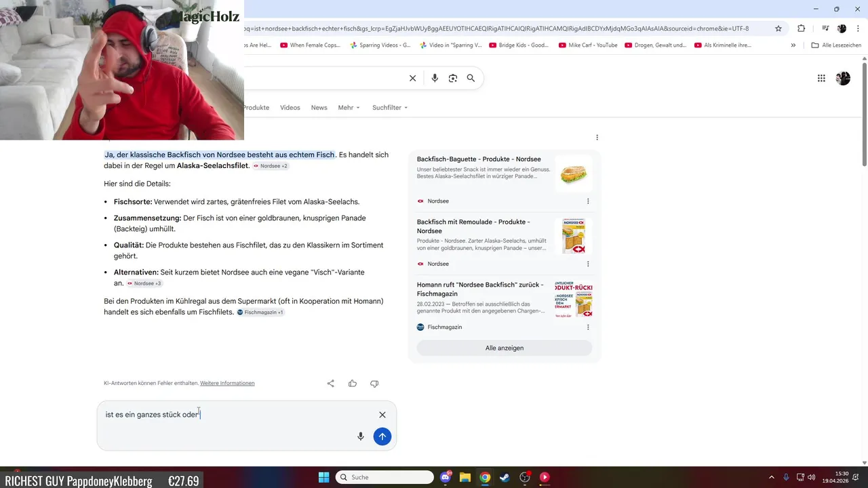Open the OBS icon in the taskbar
Viewport: 868px width, 488px height.
tap(524, 477)
